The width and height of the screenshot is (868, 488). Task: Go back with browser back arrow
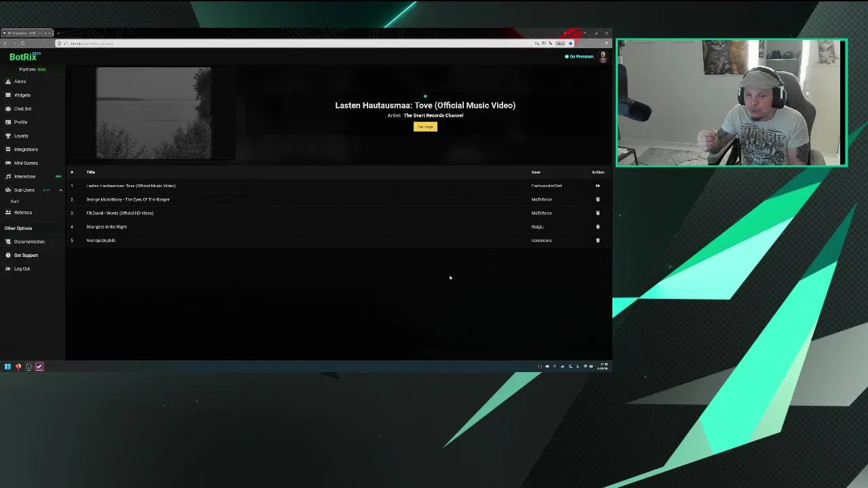5,43
